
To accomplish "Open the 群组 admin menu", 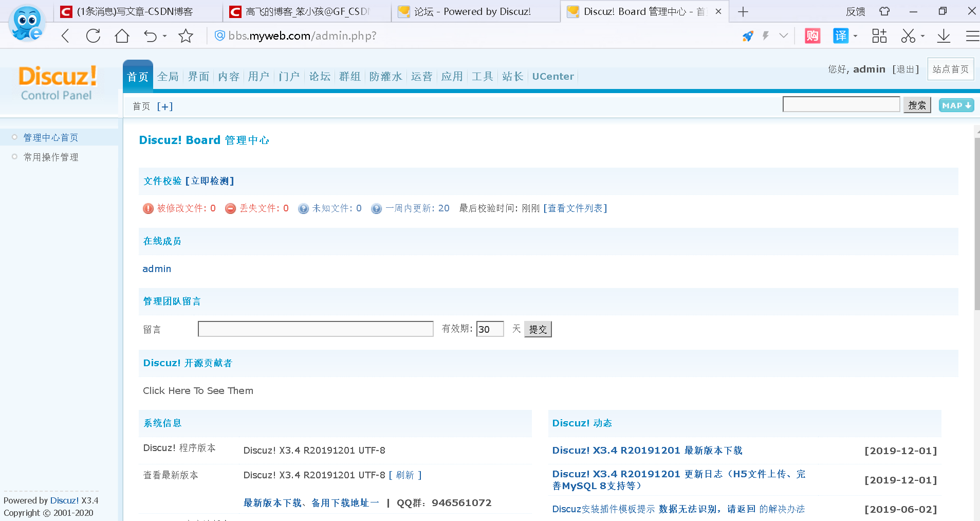I will click(x=350, y=77).
